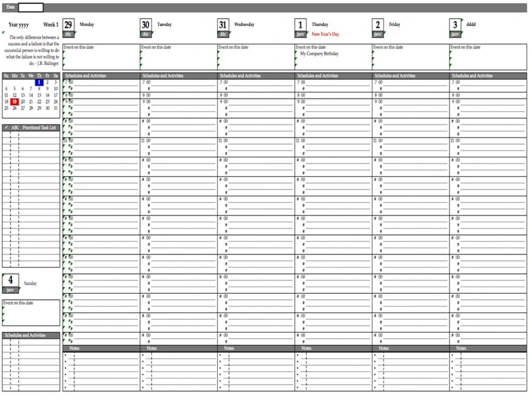Select the 'Sunday' day name
The width and height of the screenshot is (532, 399).
(30, 284)
